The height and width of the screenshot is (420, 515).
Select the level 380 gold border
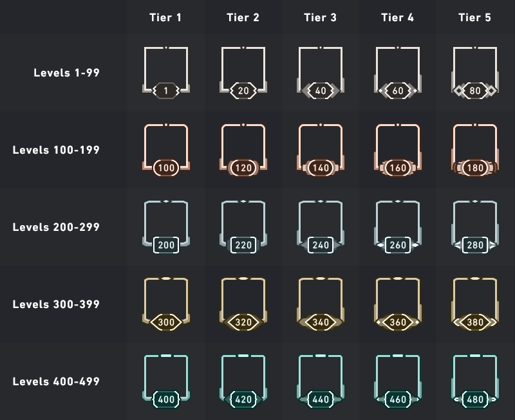475,304
